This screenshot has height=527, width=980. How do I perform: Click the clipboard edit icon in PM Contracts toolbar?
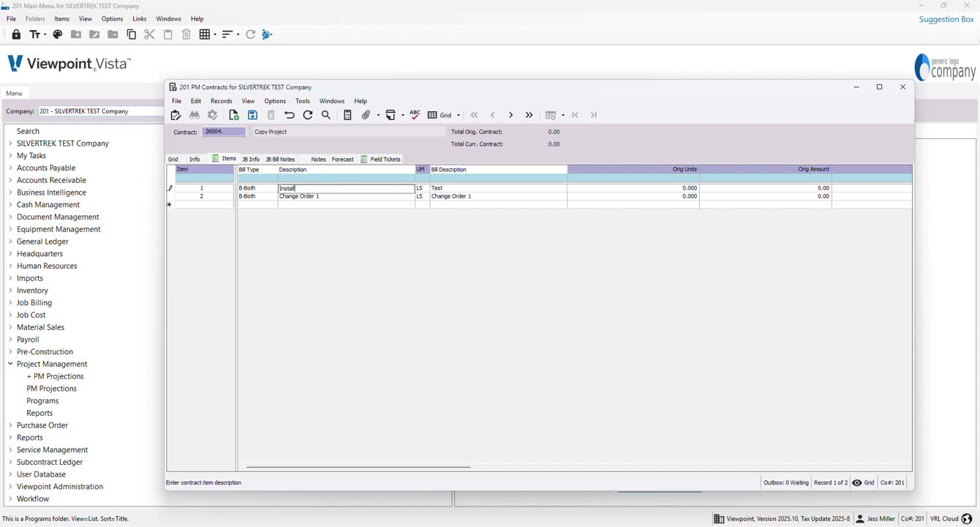176,115
